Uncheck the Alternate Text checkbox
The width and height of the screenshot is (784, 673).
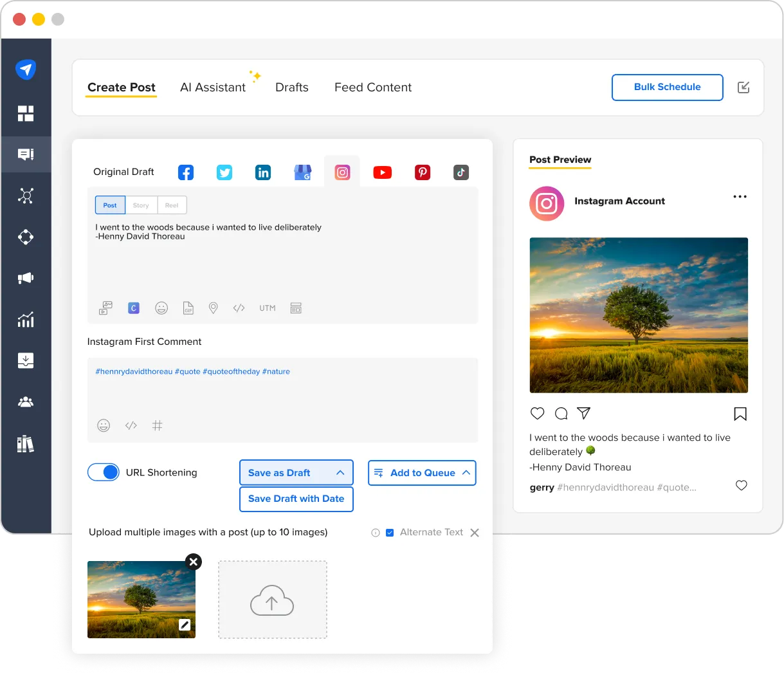coord(391,532)
